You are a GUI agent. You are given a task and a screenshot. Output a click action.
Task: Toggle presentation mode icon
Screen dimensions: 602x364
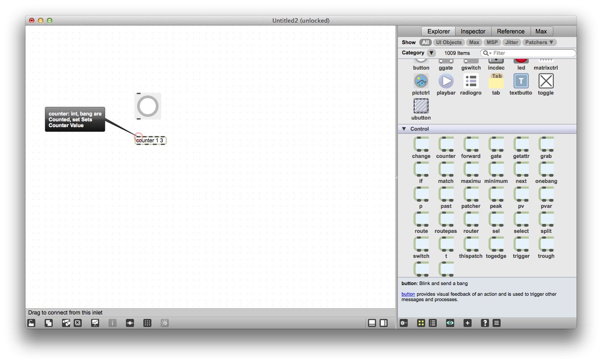point(95,323)
